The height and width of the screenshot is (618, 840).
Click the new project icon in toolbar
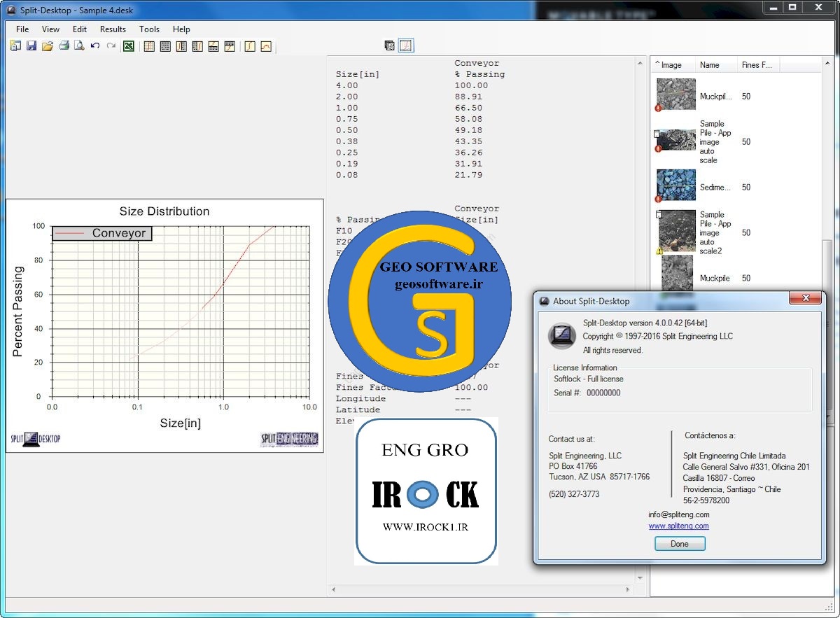point(15,46)
